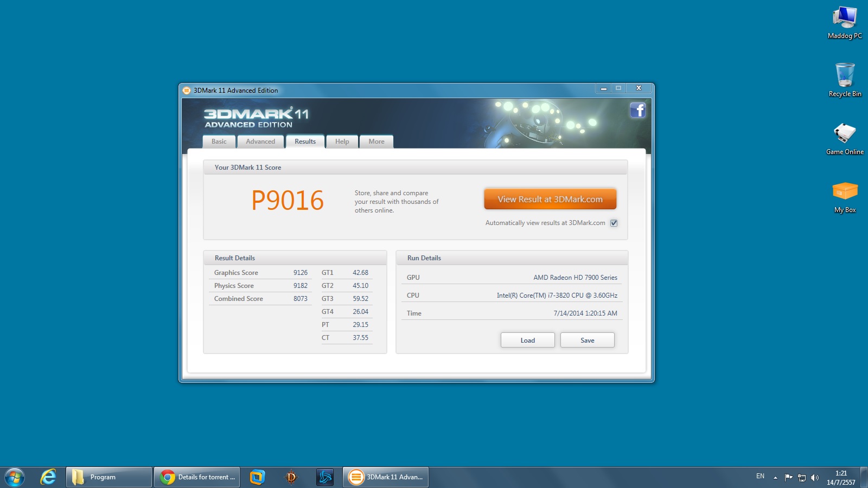This screenshot has height=488, width=868.
Task: Click the Physics Score value 9182
Action: pos(301,286)
